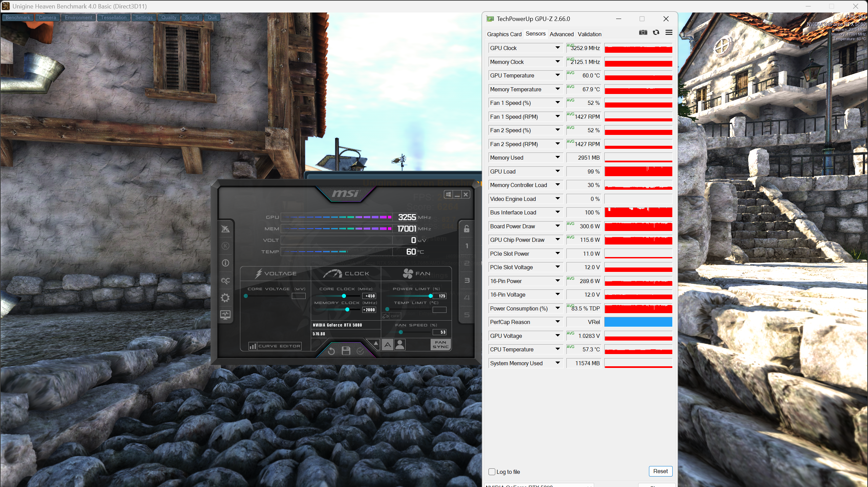Screen dimensions: 868x487
Task: Expand the Memory Clock sensor dropdown
Action: 558,62
